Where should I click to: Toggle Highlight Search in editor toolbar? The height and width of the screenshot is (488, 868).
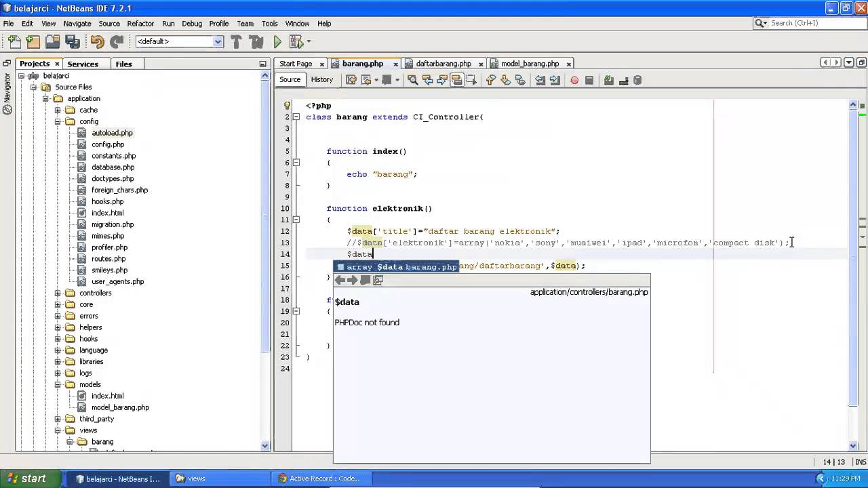point(457,80)
